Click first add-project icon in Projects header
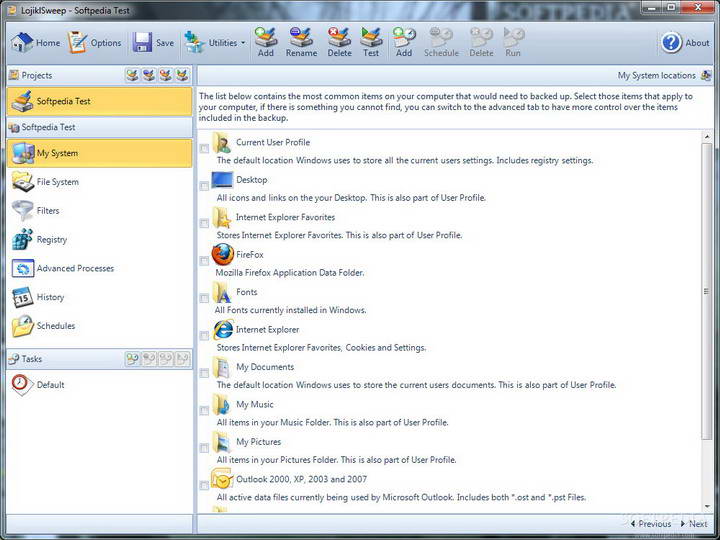Screen dimensions: 720x540 (133, 75)
